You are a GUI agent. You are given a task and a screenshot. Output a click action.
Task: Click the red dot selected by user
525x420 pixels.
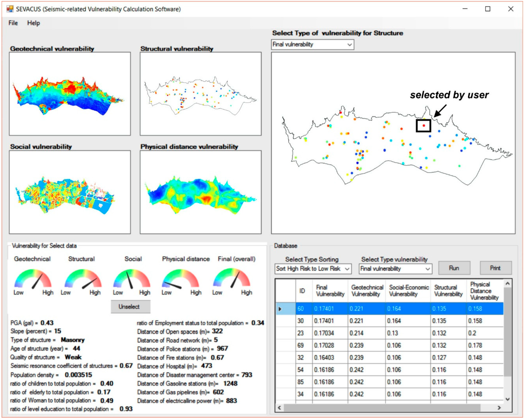click(424, 125)
